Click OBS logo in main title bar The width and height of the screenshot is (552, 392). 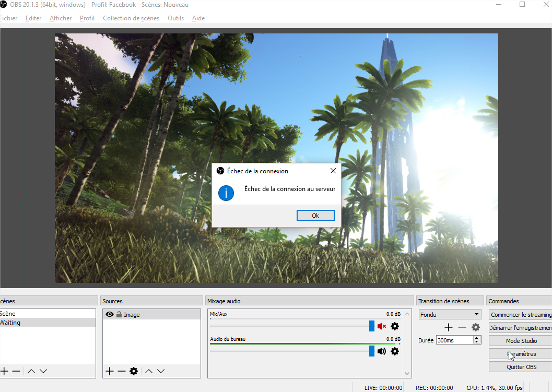pos(3,5)
